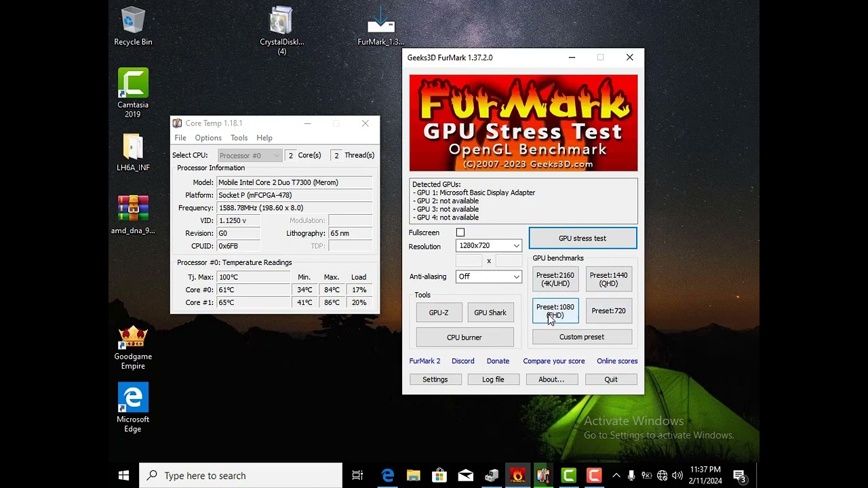Open the Tools menu in Core Temp
Viewport: 868px width, 488px height.
(239, 138)
